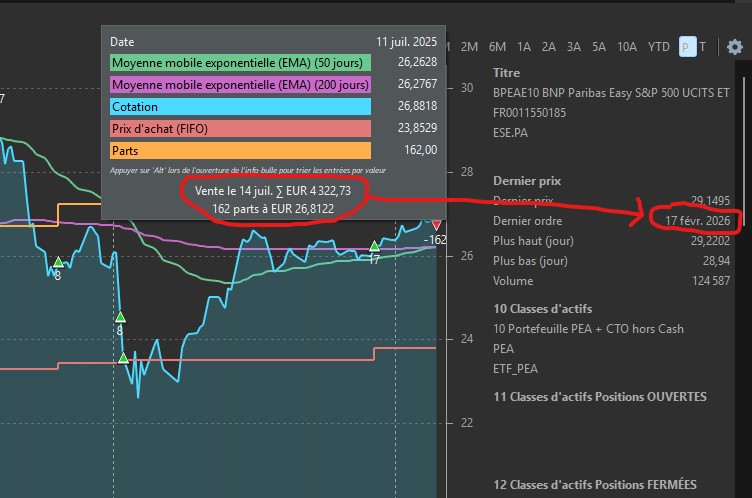Select the 6M time range
Viewport: 752px width, 498px height.
pos(497,47)
